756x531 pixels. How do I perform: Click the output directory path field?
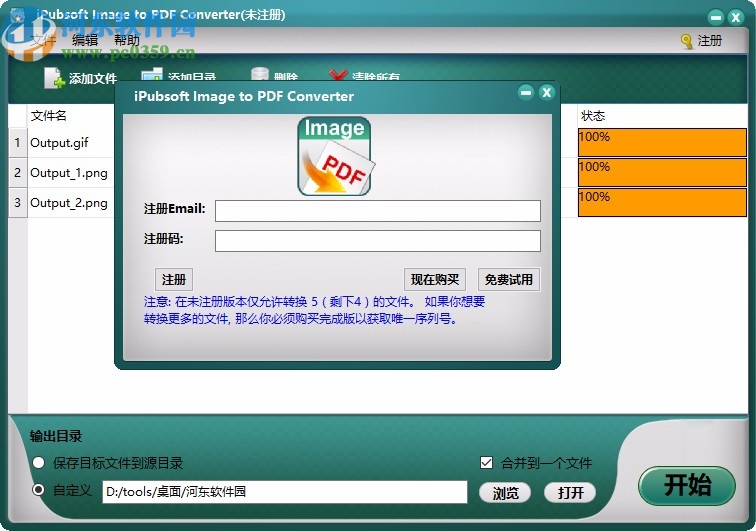284,491
